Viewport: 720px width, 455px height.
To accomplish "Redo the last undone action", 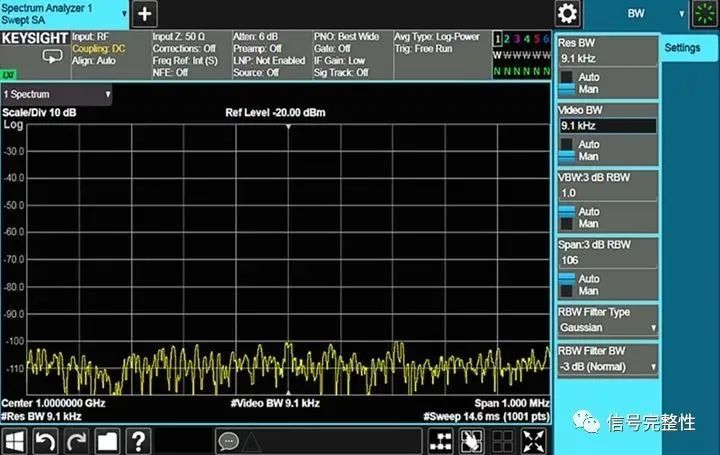I will pos(76,440).
